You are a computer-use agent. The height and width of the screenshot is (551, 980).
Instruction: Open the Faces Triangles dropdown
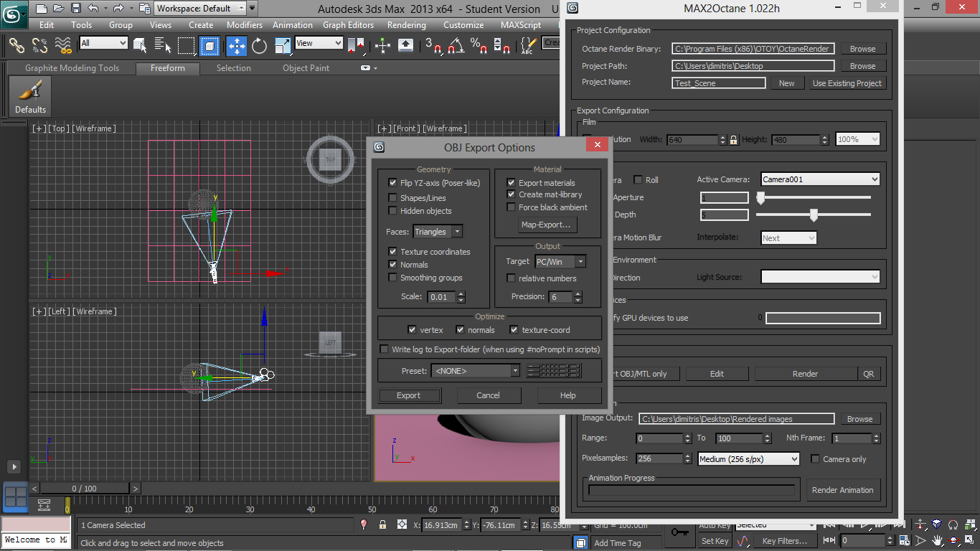(x=438, y=232)
